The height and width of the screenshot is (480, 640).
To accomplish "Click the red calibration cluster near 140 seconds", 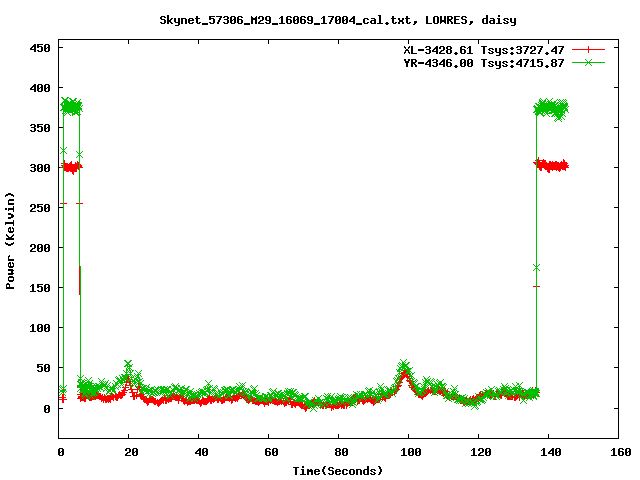I will [x=551, y=165].
